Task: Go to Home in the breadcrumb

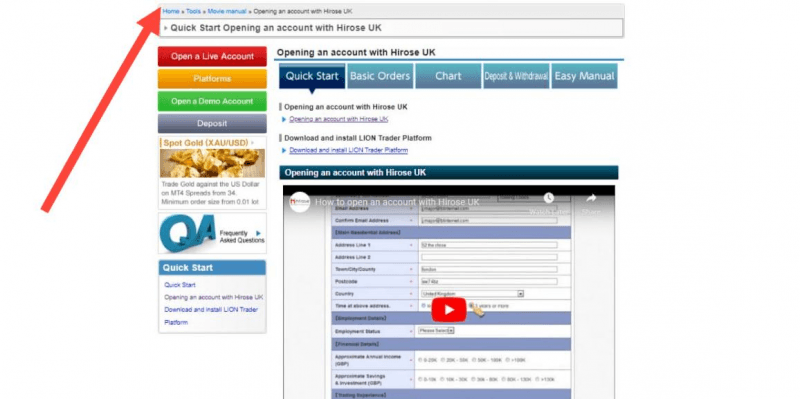Action: (171, 11)
